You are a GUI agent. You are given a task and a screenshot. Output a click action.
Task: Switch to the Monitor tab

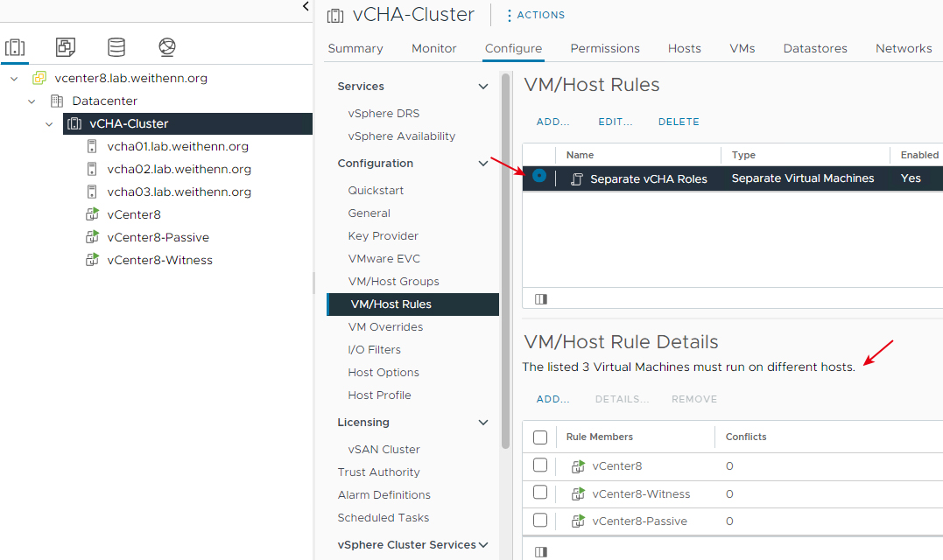tap(433, 49)
